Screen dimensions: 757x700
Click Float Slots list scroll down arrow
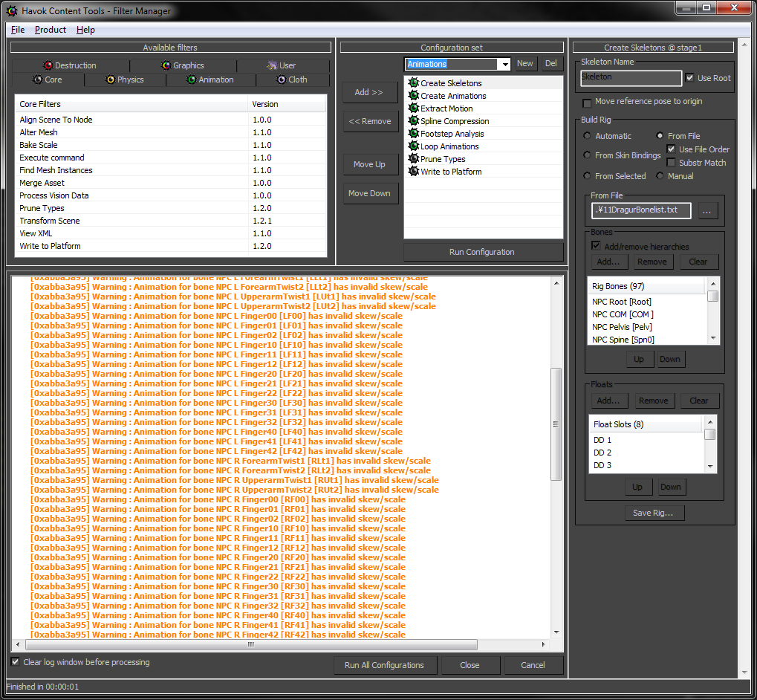[x=711, y=467]
